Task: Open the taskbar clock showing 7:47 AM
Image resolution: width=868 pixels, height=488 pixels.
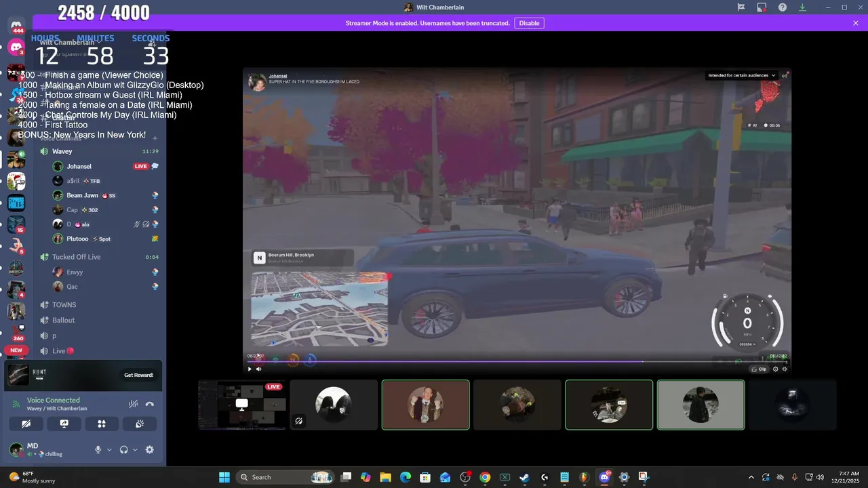Action: pos(846,477)
